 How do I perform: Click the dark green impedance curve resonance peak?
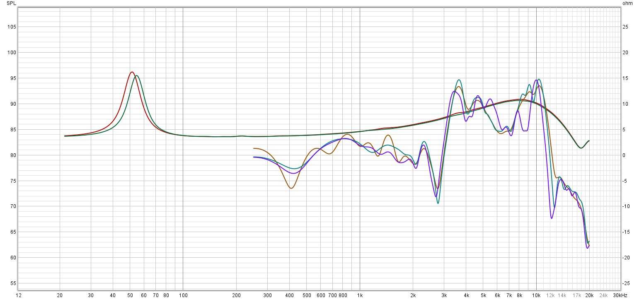(x=136, y=76)
